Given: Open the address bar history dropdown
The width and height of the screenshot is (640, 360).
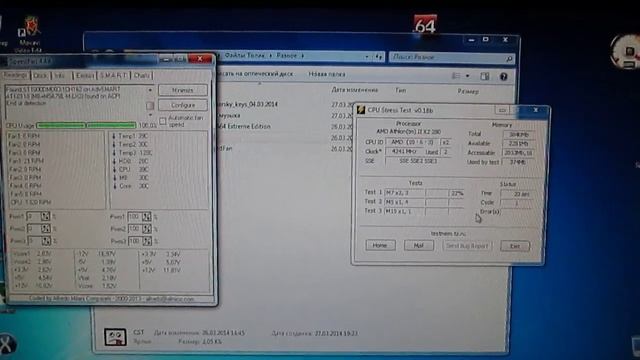Looking at the screenshot, I should (x=367, y=57).
